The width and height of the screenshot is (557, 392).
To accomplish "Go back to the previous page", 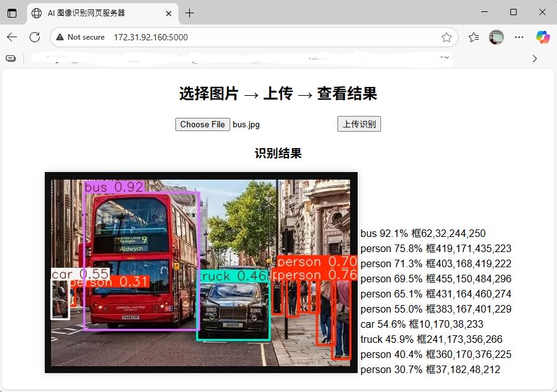I will (x=12, y=37).
